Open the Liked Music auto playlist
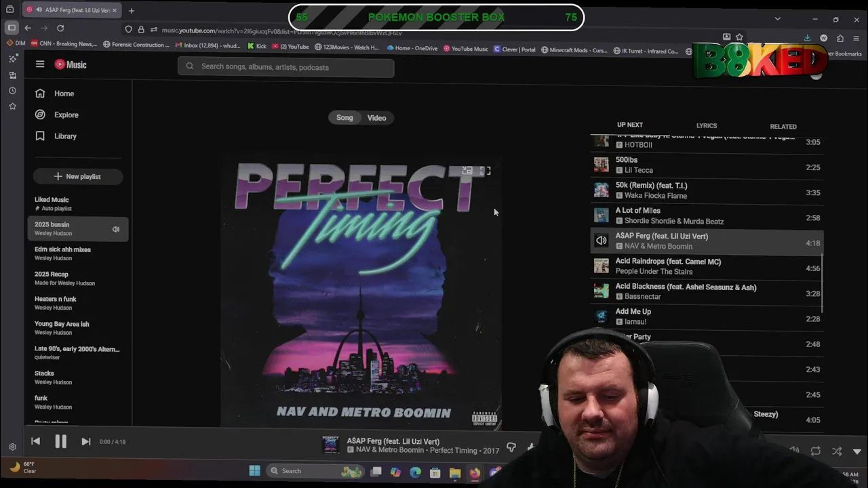868x488 pixels. coord(77,204)
